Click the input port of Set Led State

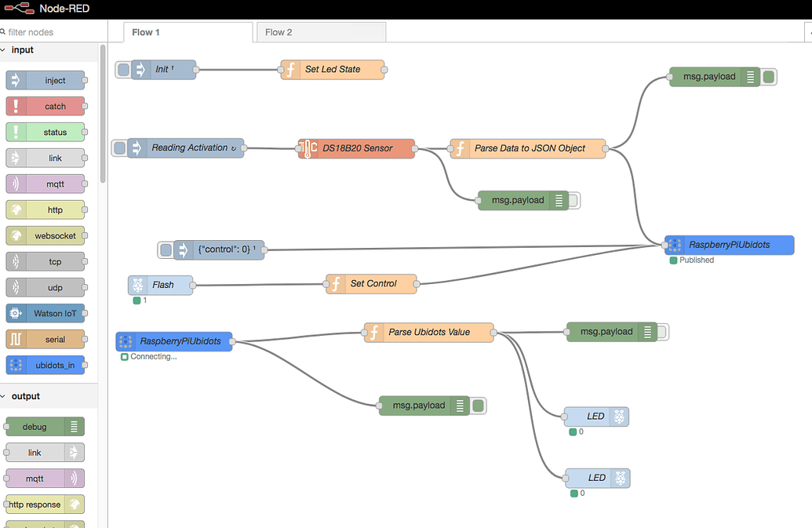click(x=281, y=69)
